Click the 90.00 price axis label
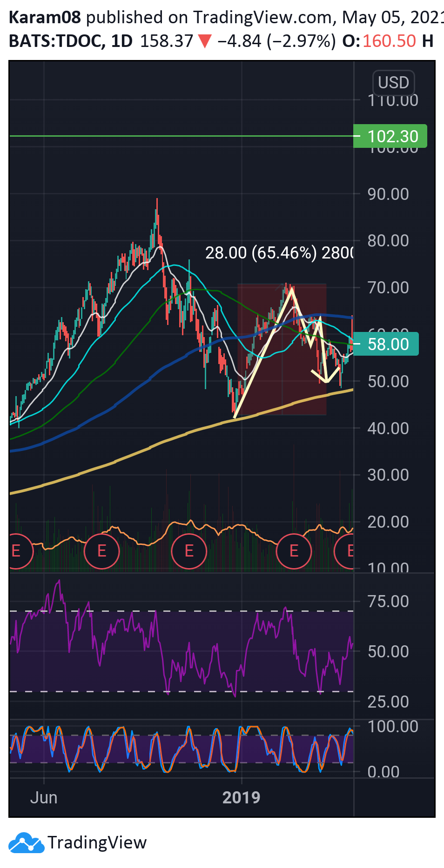Viewport: 444px width, 868px height. tap(388, 194)
